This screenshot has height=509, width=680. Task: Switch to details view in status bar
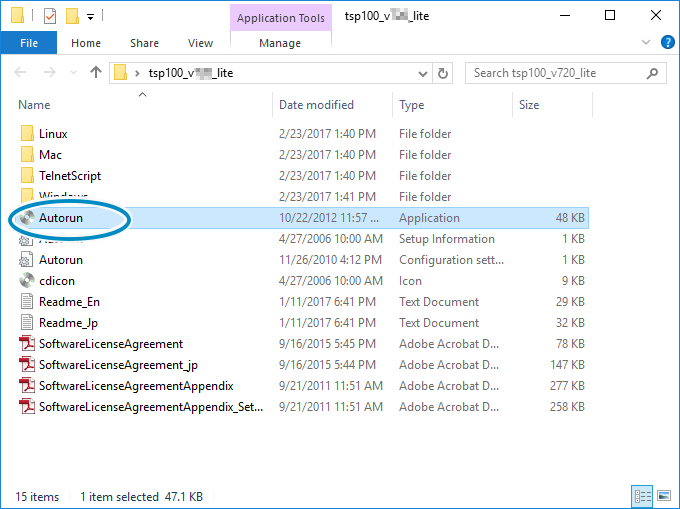point(642,496)
